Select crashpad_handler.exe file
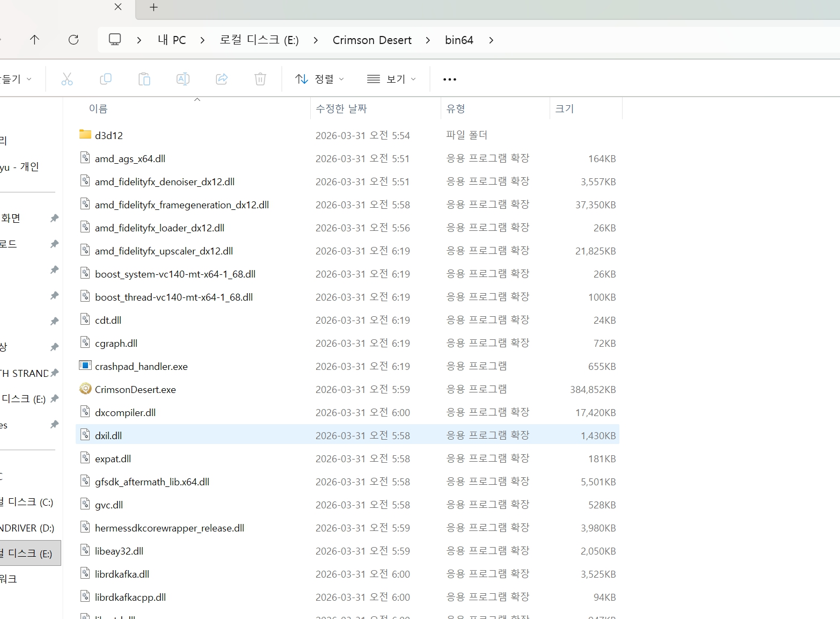The width and height of the screenshot is (840, 619). pos(141,366)
